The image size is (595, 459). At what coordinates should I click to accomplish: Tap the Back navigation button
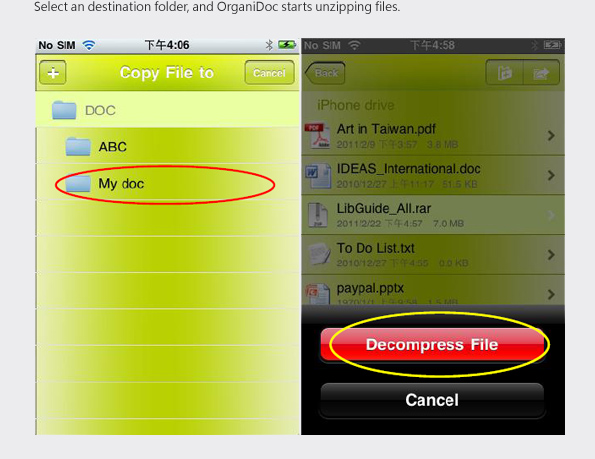coord(326,72)
